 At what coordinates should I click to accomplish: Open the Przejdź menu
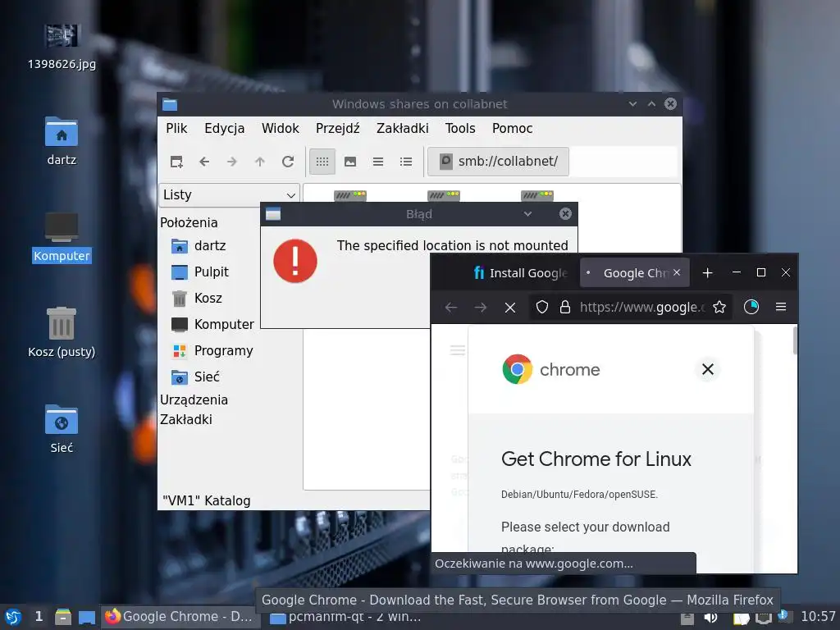337,129
